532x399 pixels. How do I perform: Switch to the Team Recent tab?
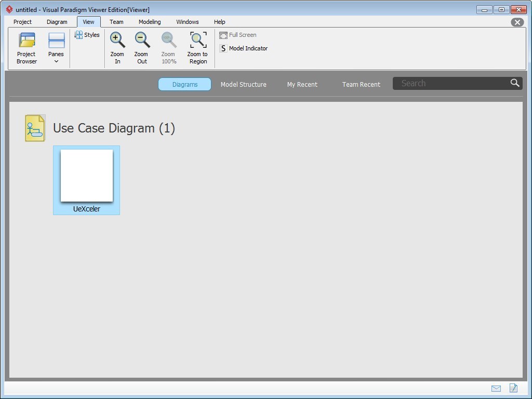pos(361,84)
